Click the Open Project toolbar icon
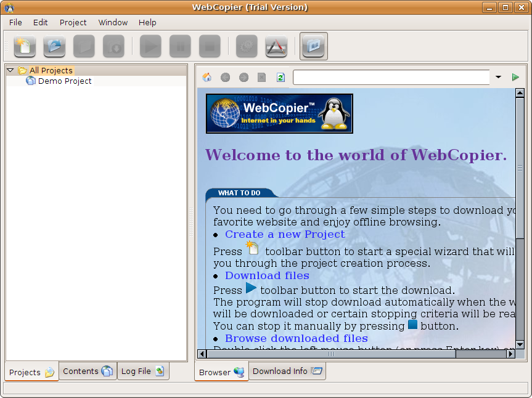The width and height of the screenshot is (532, 398). click(54, 46)
